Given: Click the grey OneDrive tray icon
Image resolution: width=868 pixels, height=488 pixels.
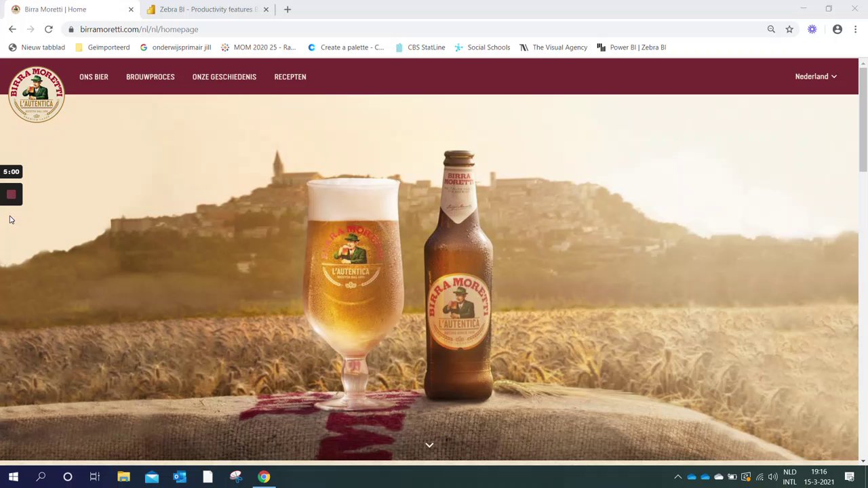Looking at the screenshot, I should (719, 477).
